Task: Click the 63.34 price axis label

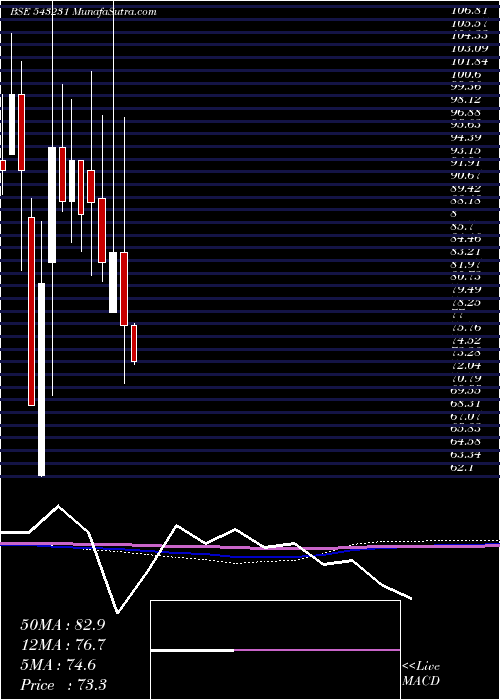Action: (x=468, y=455)
